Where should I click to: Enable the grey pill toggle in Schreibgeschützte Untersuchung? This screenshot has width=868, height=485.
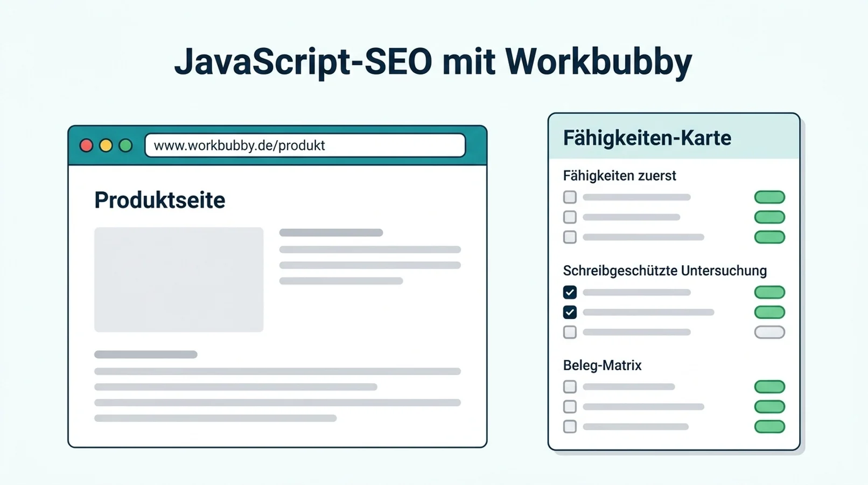pyautogui.click(x=769, y=332)
